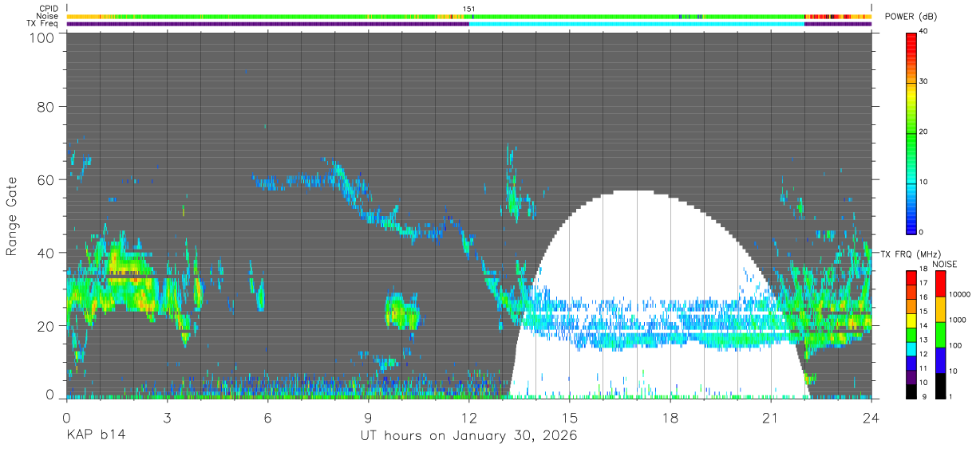Click the green swatch in the NOISE legend

click(939, 335)
